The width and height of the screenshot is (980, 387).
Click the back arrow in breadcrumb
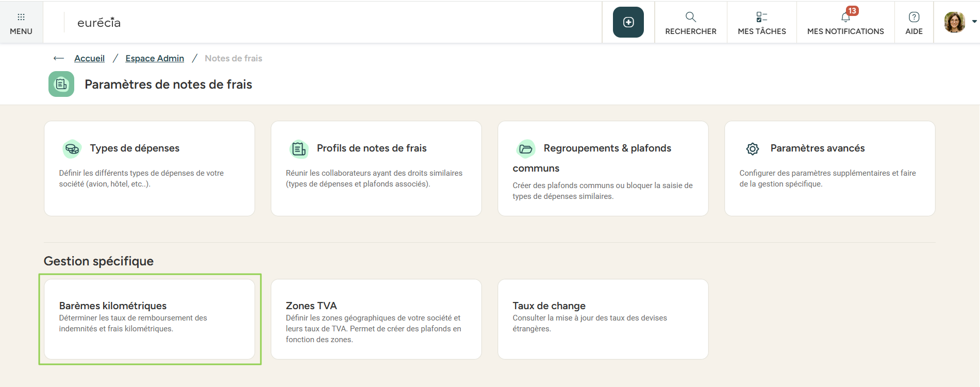pyautogui.click(x=59, y=58)
